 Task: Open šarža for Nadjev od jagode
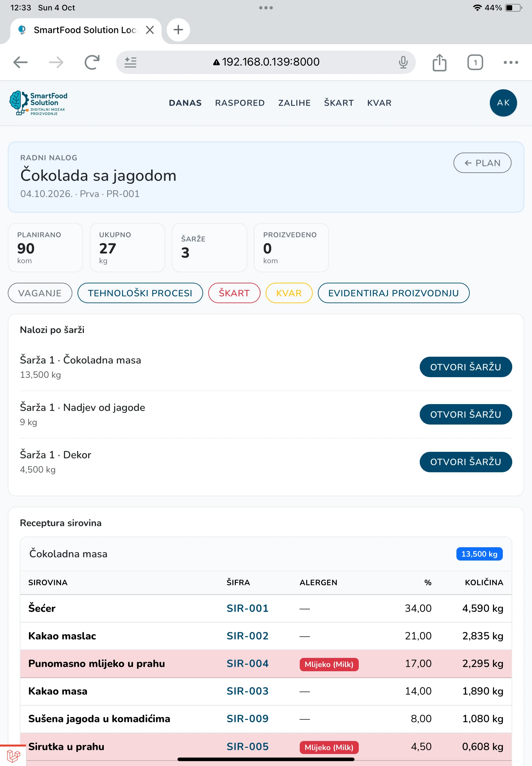tap(466, 414)
